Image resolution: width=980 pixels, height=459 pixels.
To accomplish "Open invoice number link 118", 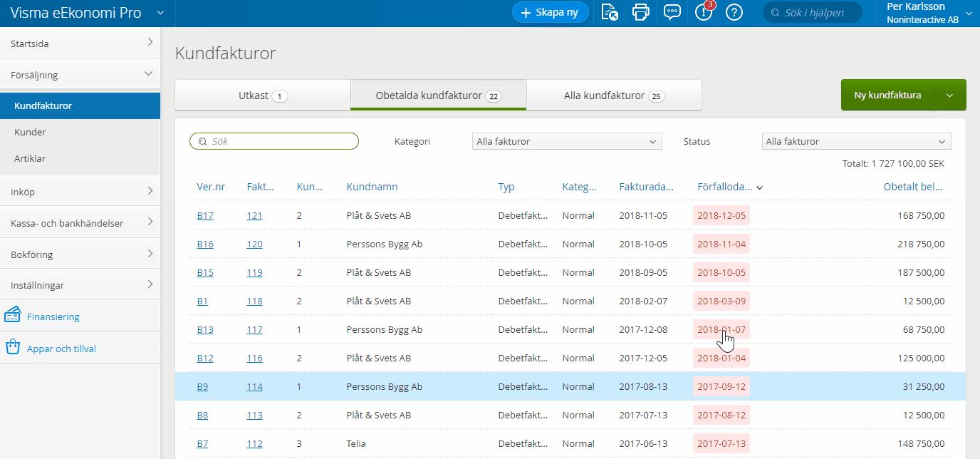I will tap(254, 301).
